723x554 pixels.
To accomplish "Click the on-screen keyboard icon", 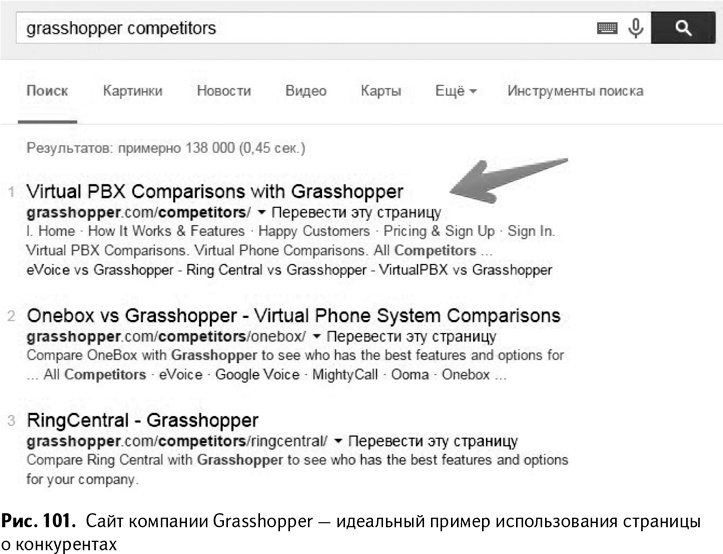I will (x=607, y=28).
